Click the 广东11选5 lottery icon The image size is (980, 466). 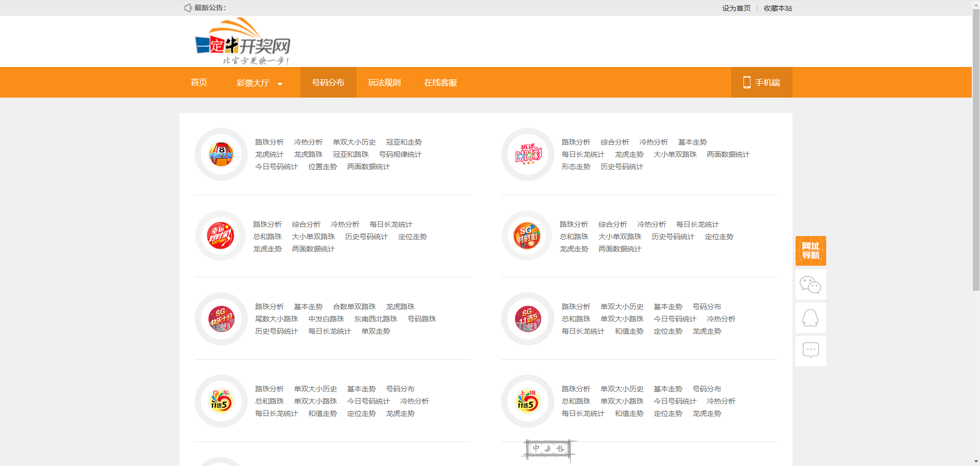(221, 401)
